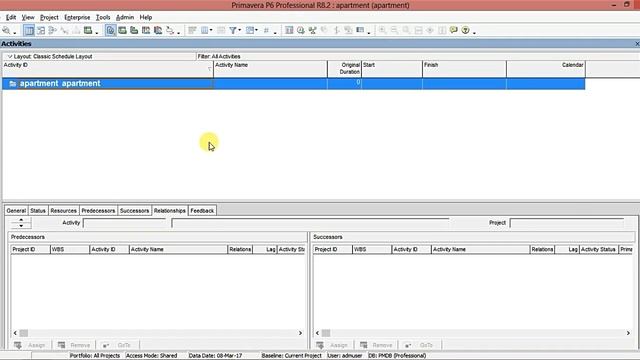Sort by the top table's Activity Name column header
Screen dimensions: 640x360
(270, 69)
